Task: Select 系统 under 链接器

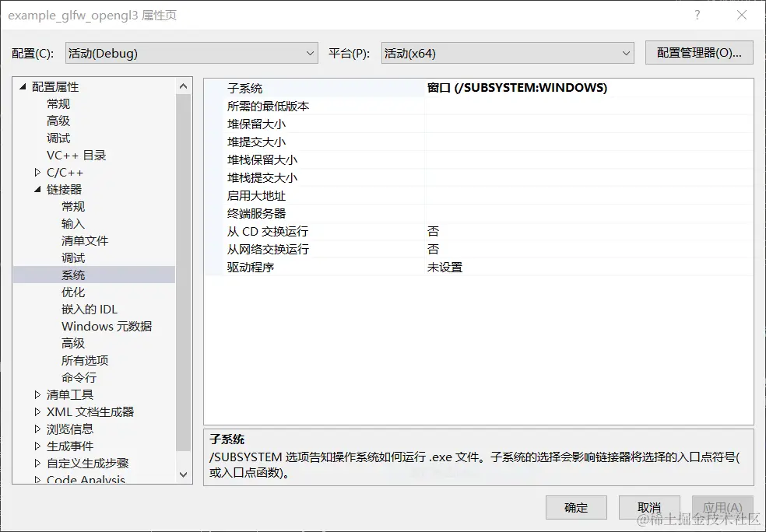Action: [73, 275]
